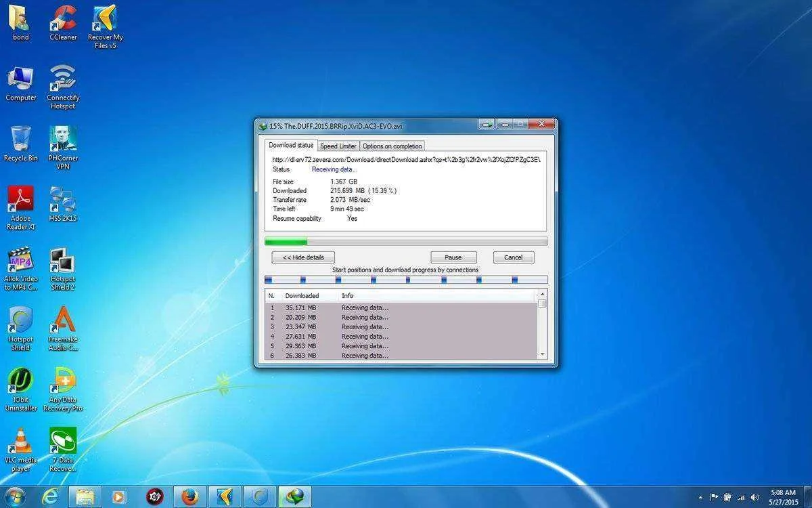Switch to the Download status tab
This screenshot has width=812, height=508.
[291, 145]
